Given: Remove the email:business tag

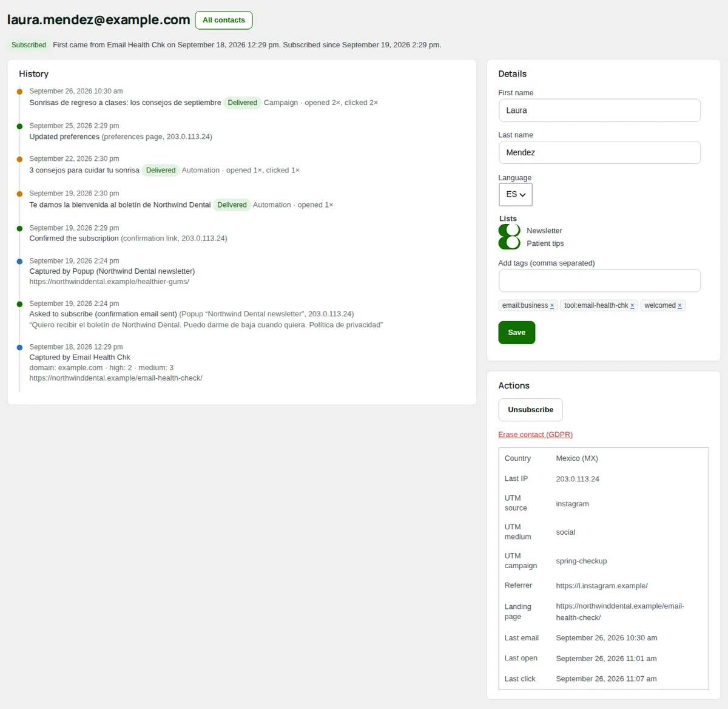Looking at the screenshot, I should click(552, 306).
